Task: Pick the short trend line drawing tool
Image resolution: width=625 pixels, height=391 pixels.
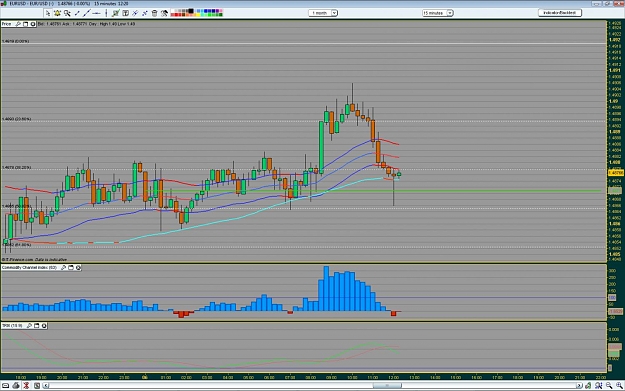Action: [77, 13]
